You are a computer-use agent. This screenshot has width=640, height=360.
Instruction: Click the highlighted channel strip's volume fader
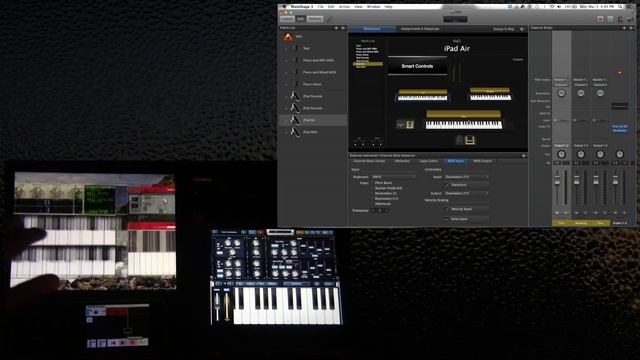pos(557,182)
